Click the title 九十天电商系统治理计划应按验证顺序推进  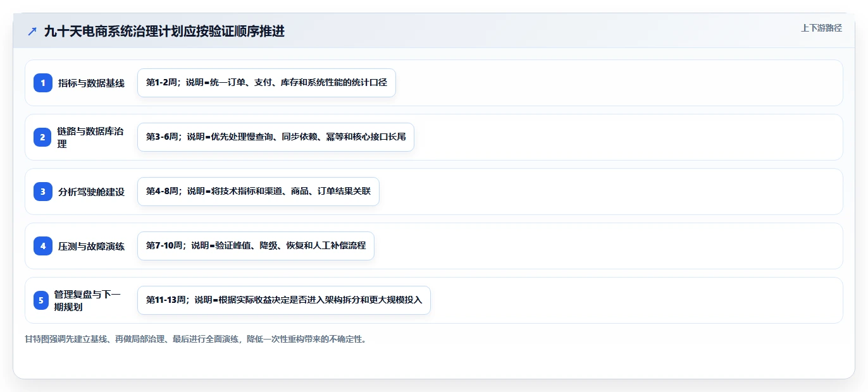(164, 31)
